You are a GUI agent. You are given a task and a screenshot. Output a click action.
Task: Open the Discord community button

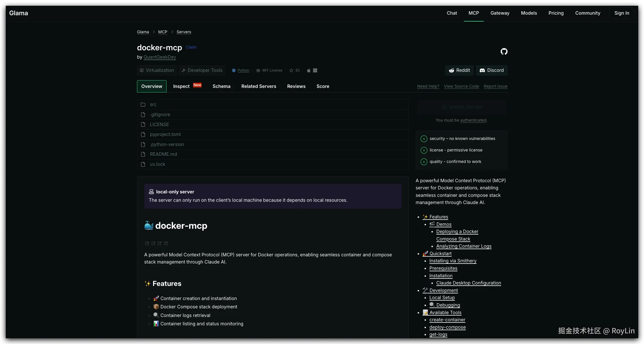click(491, 70)
